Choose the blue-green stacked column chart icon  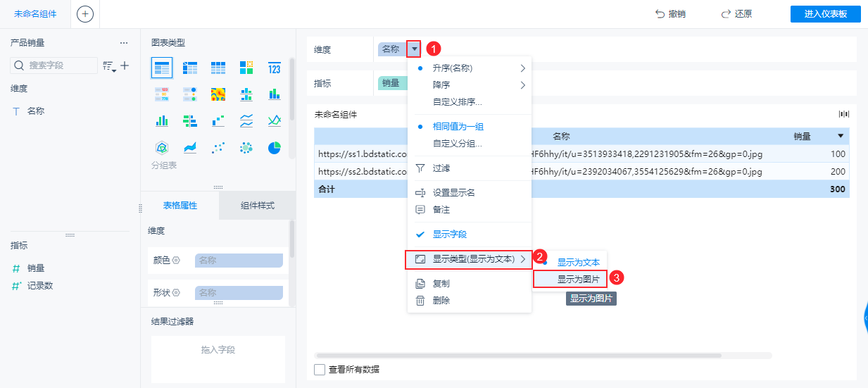tap(275, 94)
